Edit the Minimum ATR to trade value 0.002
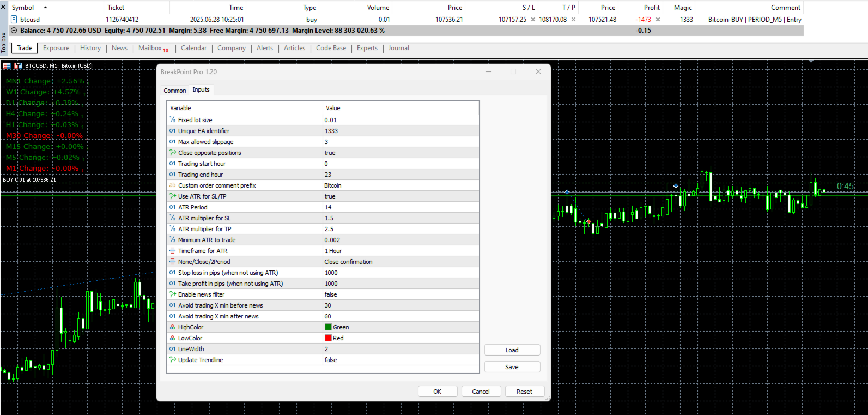868x415 pixels. [x=401, y=240]
